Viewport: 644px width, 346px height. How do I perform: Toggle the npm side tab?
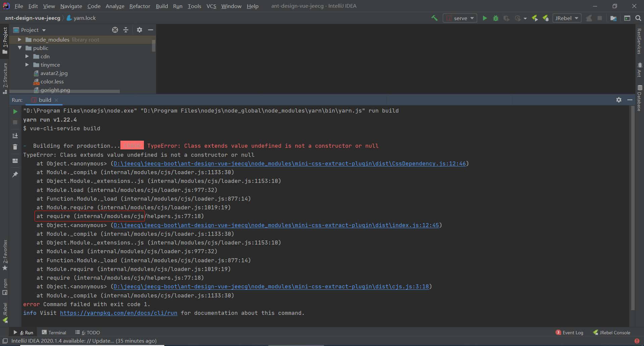pyautogui.click(x=5, y=287)
